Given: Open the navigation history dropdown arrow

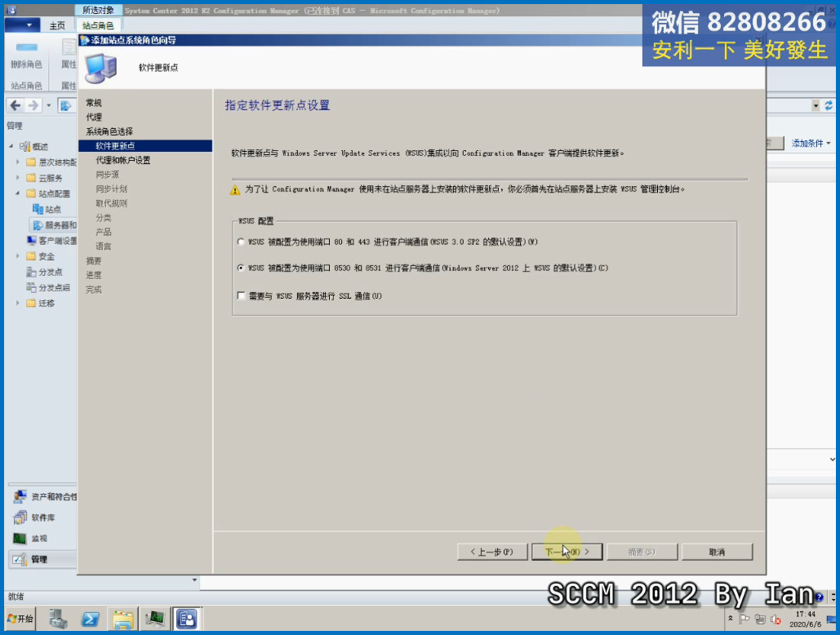Looking at the screenshot, I should pyautogui.click(x=49, y=105).
